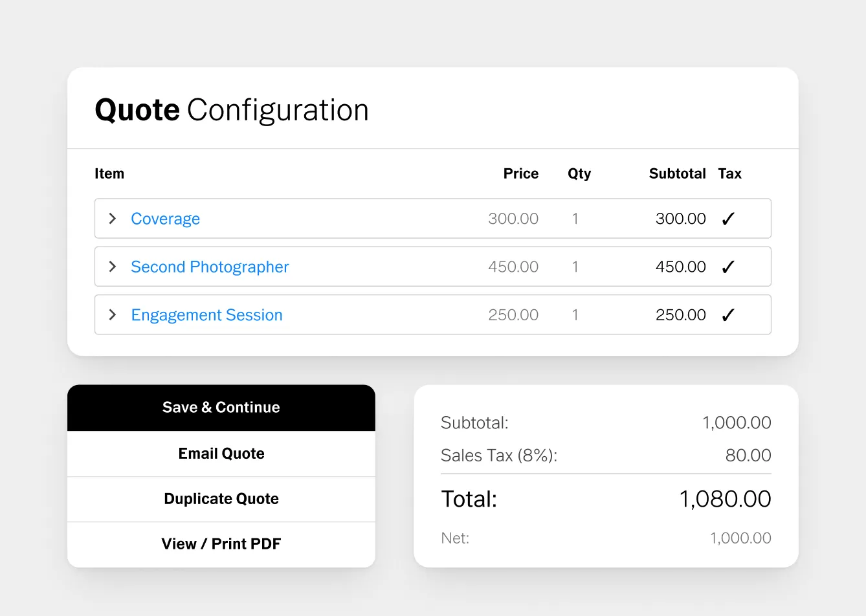Send the quote via Email Quote
Screen dimensions: 866x616
click(221, 454)
